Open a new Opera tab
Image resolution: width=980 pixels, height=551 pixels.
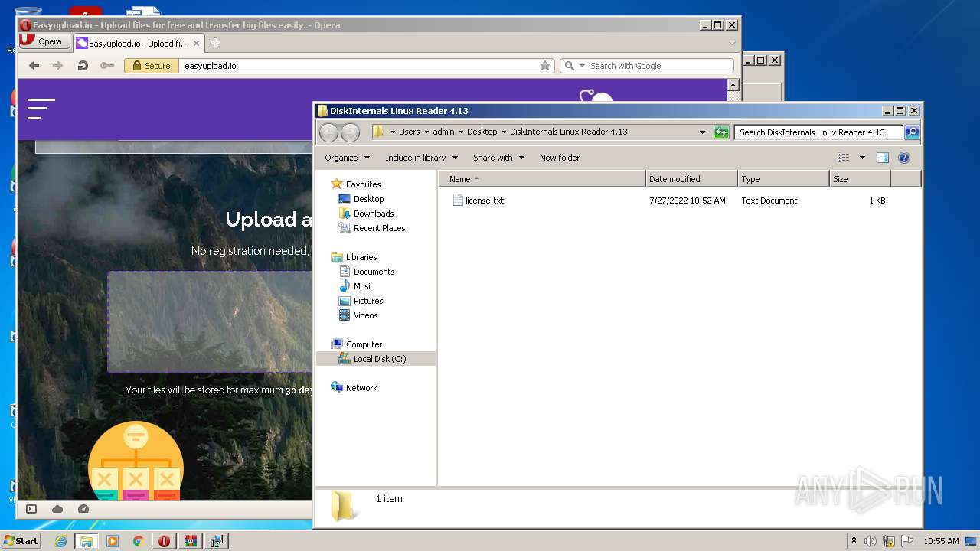pos(215,43)
